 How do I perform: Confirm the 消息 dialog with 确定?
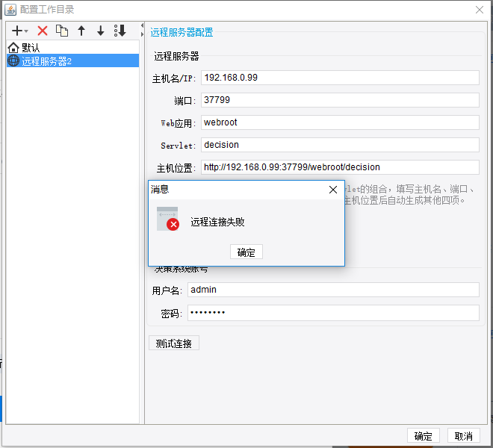[x=246, y=252]
